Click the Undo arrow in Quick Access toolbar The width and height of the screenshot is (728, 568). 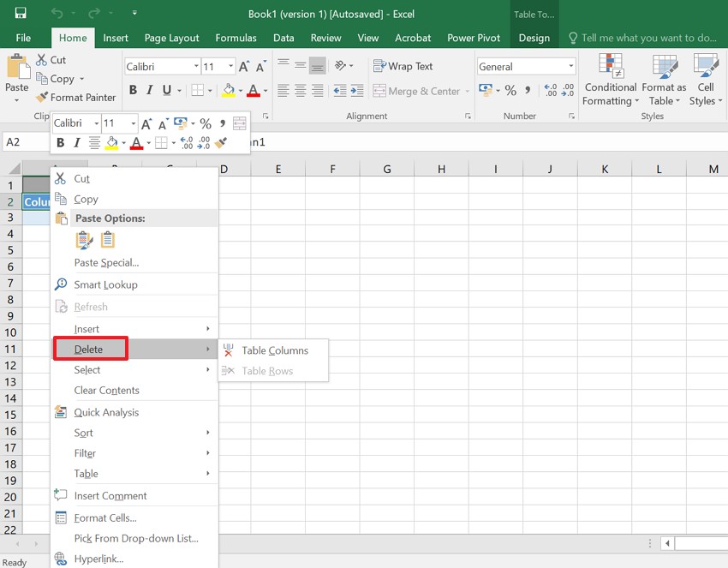click(x=57, y=14)
